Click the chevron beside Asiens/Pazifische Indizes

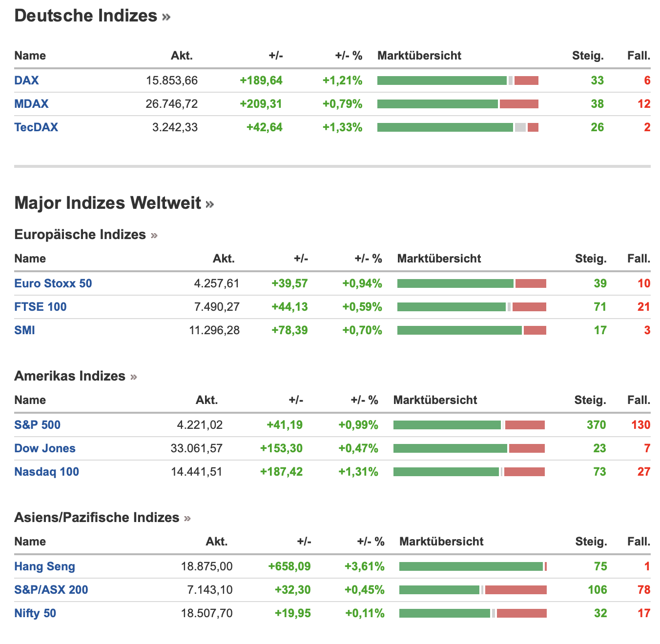click(187, 519)
